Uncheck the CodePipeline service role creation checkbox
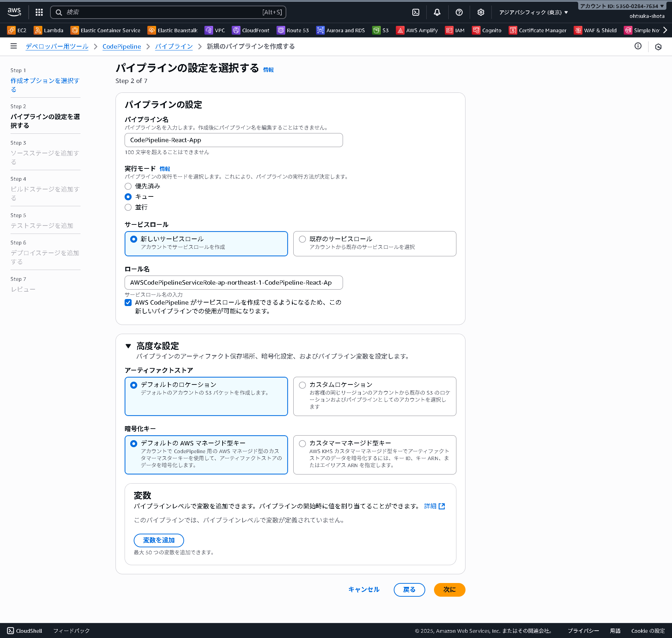672x638 pixels. coord(128,303)
